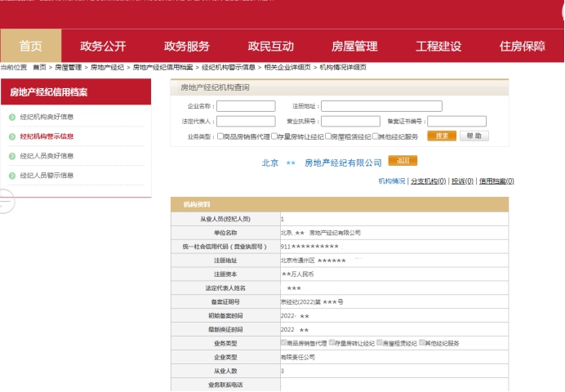Open the 政务服务 menu item
The image size is (565, 392).
pos(187,46)
